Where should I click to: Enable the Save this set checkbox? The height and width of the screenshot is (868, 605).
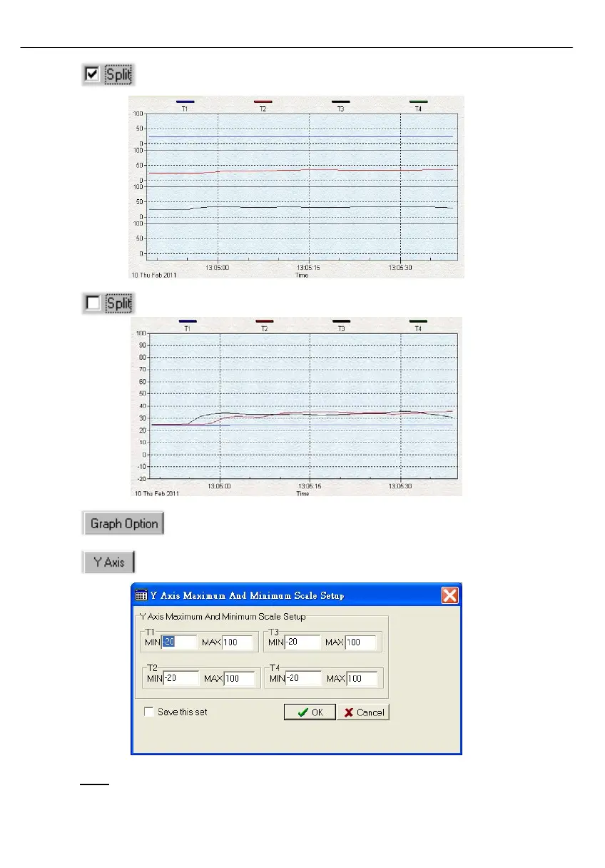click(149, 712)
